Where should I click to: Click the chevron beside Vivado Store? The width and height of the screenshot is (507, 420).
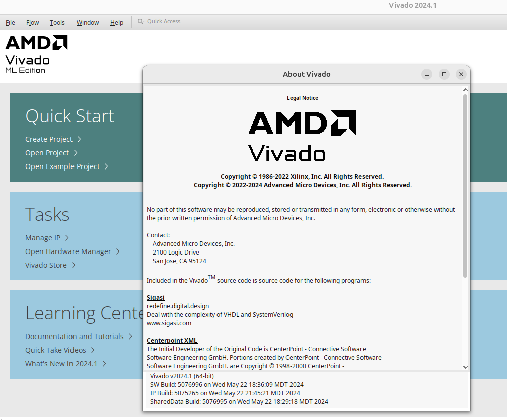pyautogui.click(x=74, y=265)
